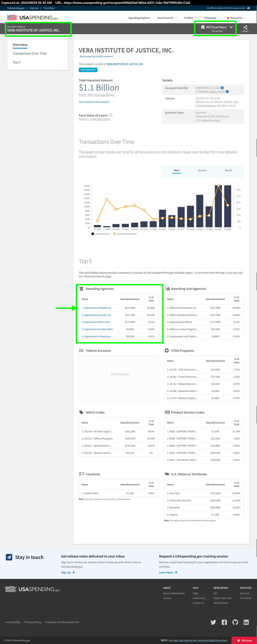Expand the Resources menu

tap(237, 18)
